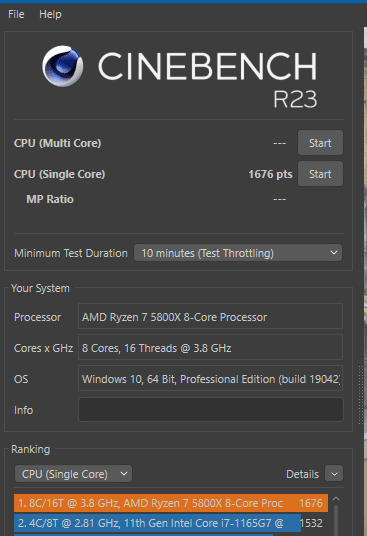Select the AMD Ryzen 7 5800X ranking row

point(171,503)
